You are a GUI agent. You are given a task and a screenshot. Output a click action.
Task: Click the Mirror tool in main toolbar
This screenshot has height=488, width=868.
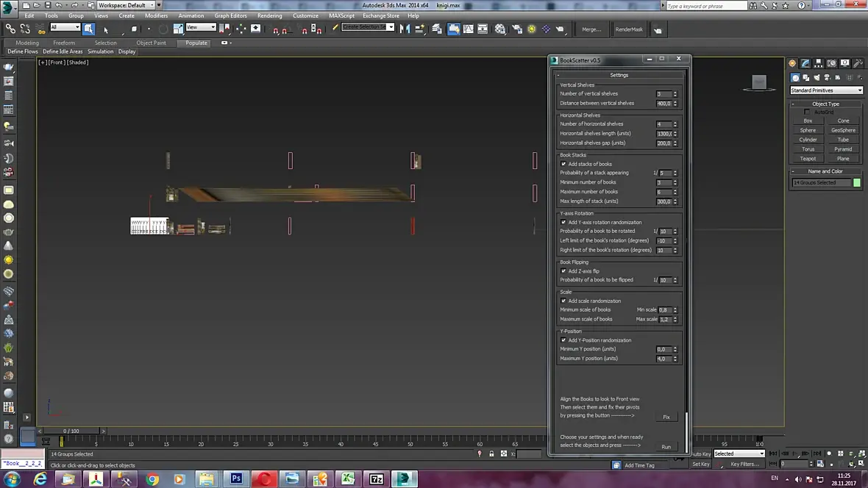pyautogui.click(x=404, y=29)
